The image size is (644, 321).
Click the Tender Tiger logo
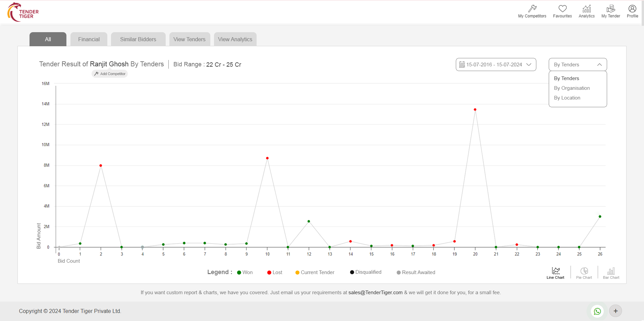pyautogui.click(x=23, y=12)
